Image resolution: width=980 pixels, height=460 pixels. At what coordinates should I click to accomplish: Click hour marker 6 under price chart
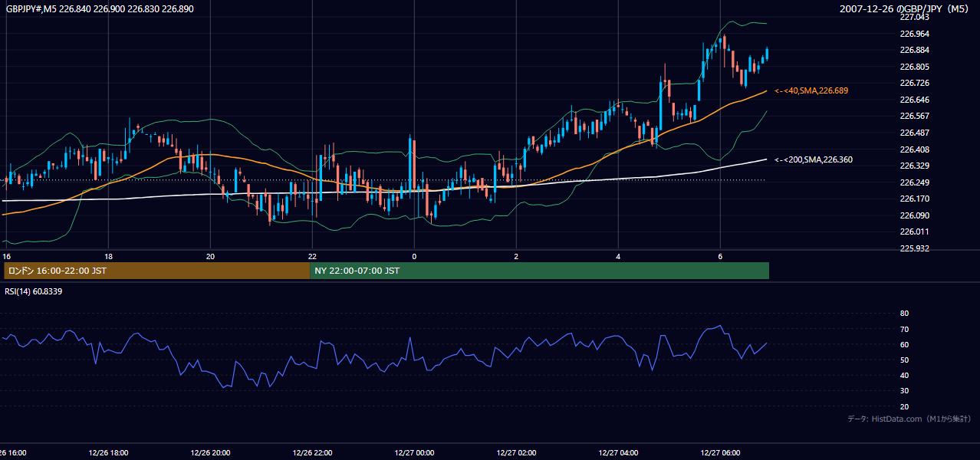click(x=720, y=255)
